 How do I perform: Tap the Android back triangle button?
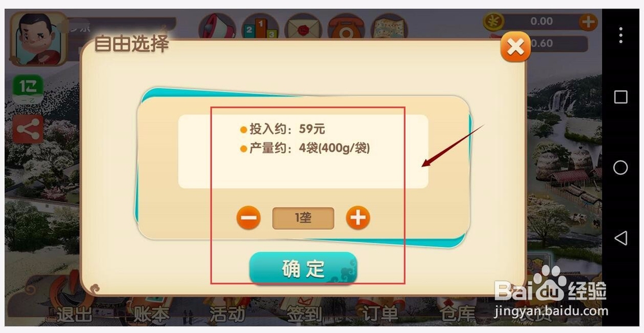pos(620,238)
